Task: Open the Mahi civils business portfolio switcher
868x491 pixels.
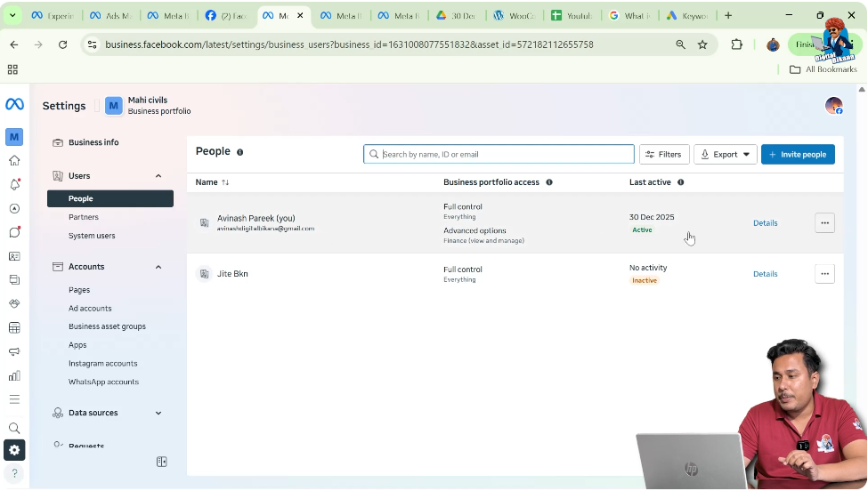Action: coord(149,105)
